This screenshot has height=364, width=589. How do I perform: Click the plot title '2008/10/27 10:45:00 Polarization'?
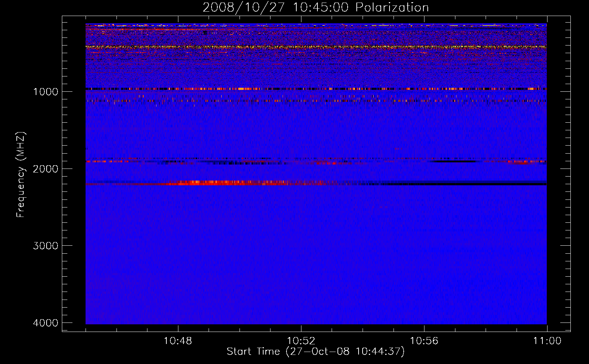coord(316,7)
